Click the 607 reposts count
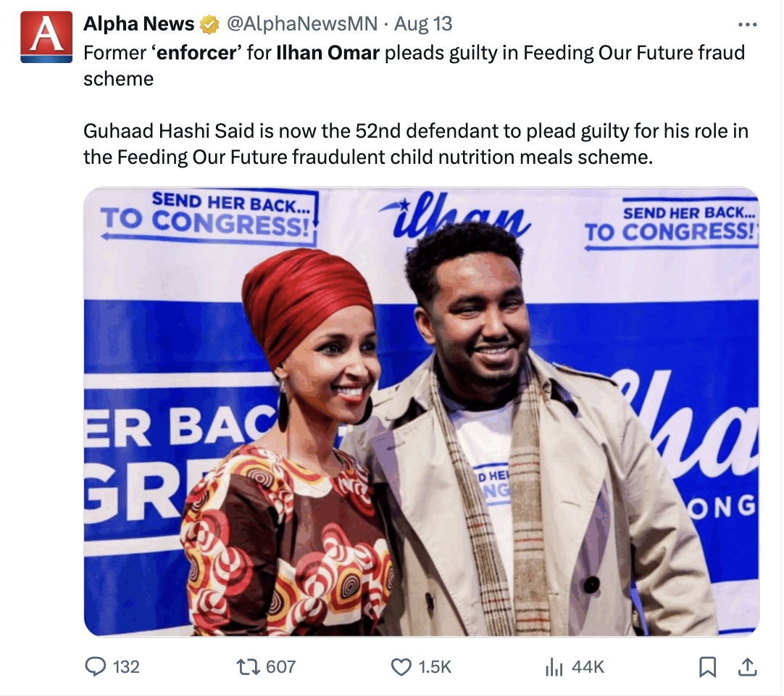This screenshot has height=696, width=784. coord(281,666)
